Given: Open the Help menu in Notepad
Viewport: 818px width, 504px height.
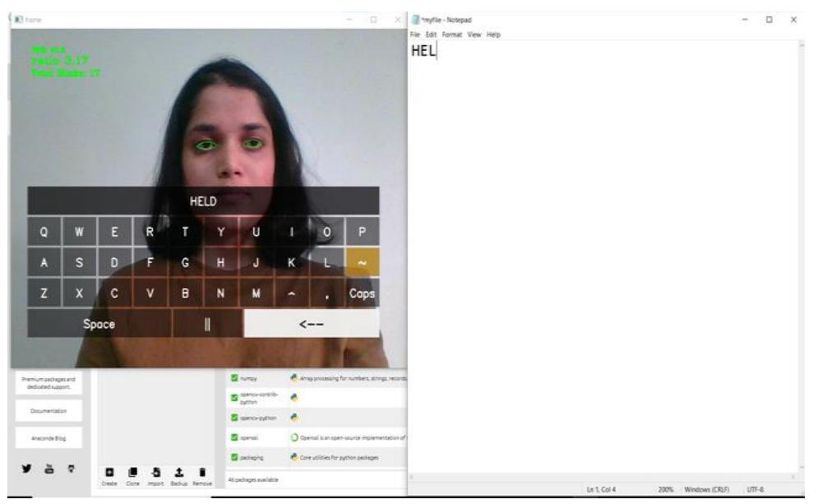Looking at the screenshot, I should point(493,35).
